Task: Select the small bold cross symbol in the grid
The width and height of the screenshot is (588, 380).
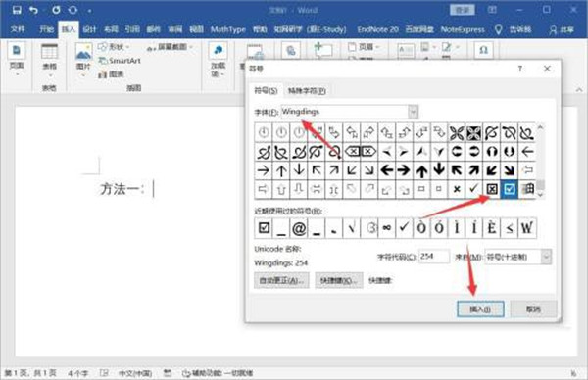Action: [x=457, y=189]
